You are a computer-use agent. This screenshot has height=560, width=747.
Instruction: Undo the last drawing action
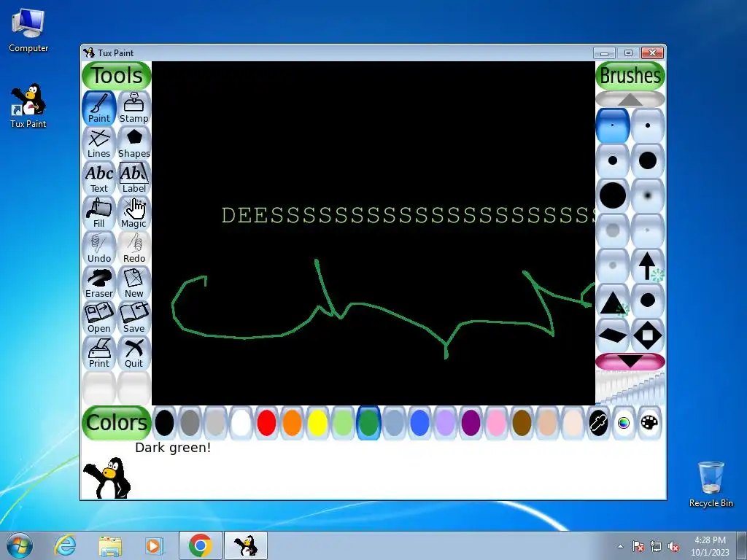(99, 248)
